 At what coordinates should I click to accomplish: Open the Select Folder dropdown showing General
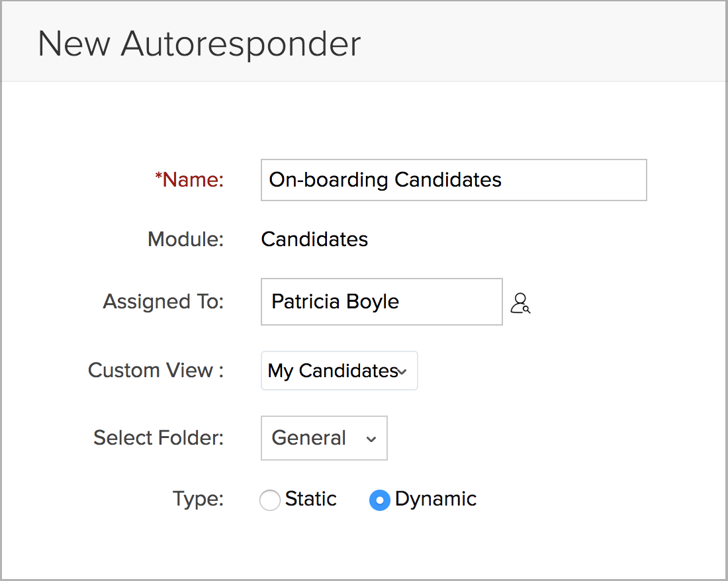coord(324,438)
